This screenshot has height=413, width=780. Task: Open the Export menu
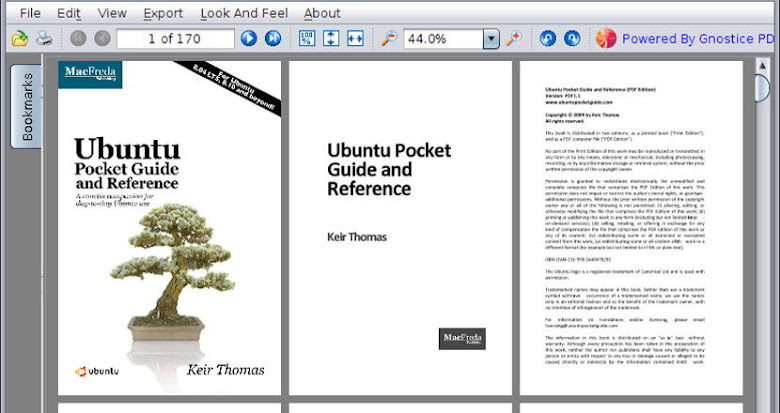163,13
